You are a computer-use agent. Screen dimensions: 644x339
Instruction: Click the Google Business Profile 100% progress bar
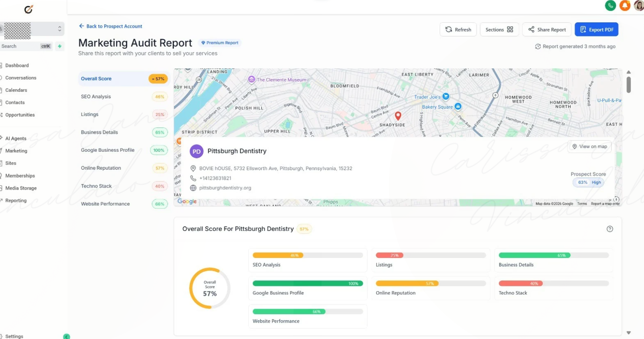pyautogui.click(x=308, y=283)
